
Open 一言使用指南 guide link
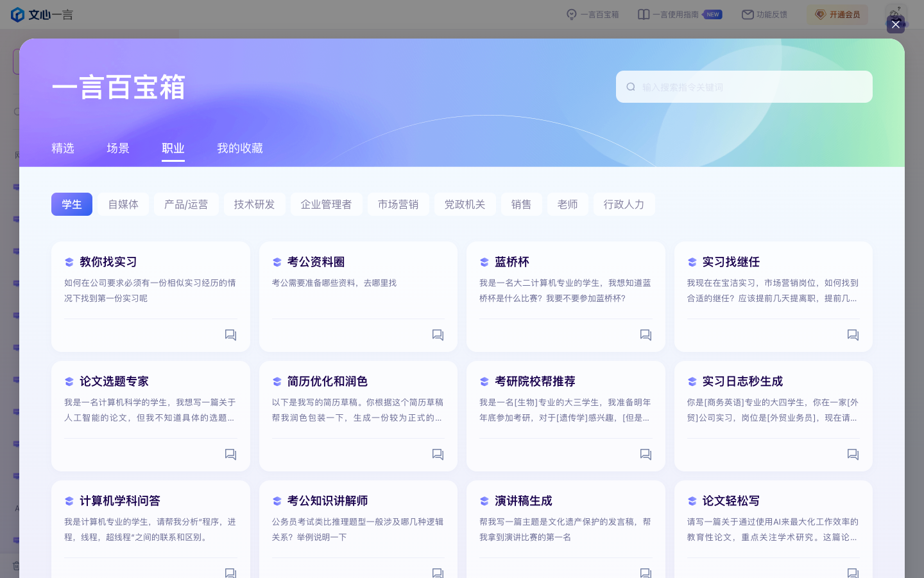click(680, 14)
